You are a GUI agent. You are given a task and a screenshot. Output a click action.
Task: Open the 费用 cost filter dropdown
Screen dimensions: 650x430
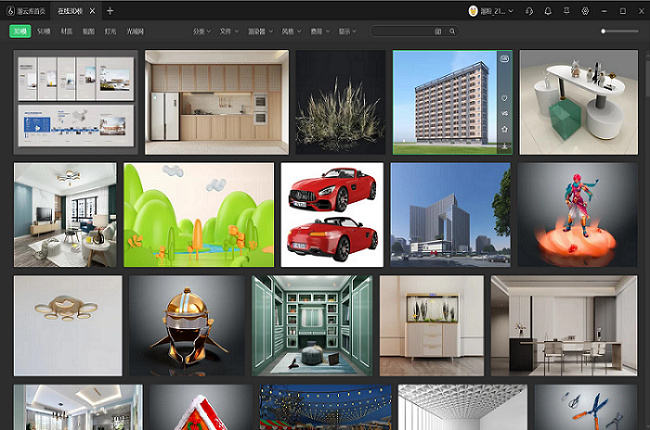click(320, 32)
